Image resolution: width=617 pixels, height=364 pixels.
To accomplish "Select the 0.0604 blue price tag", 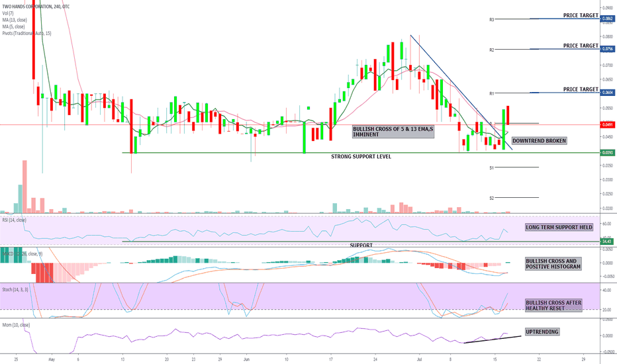I will (608, 93).
